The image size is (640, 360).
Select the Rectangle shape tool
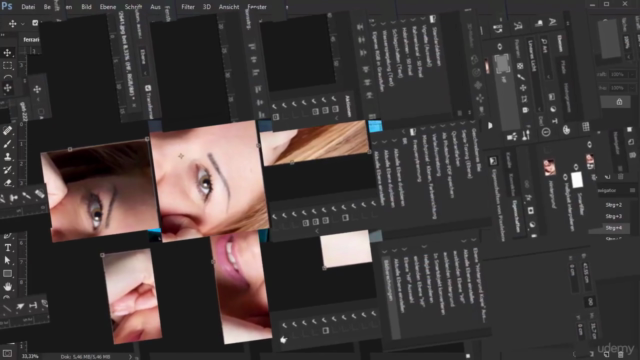click(x=7, y=273)
